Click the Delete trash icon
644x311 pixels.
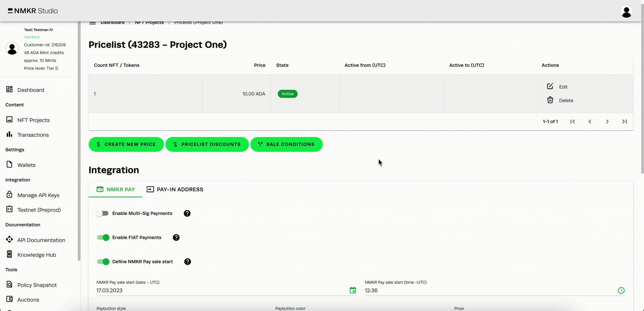550,100
